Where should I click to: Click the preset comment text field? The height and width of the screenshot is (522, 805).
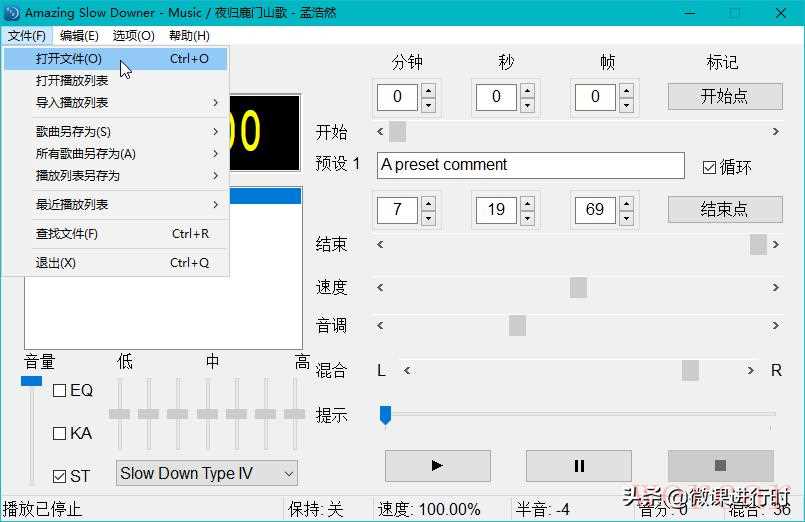530,165
